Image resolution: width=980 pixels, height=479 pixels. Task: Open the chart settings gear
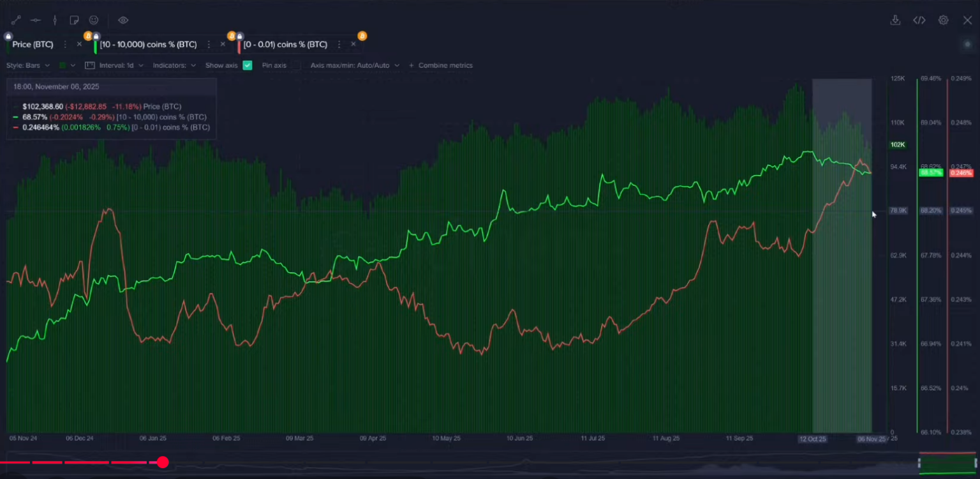pos(944,20)
